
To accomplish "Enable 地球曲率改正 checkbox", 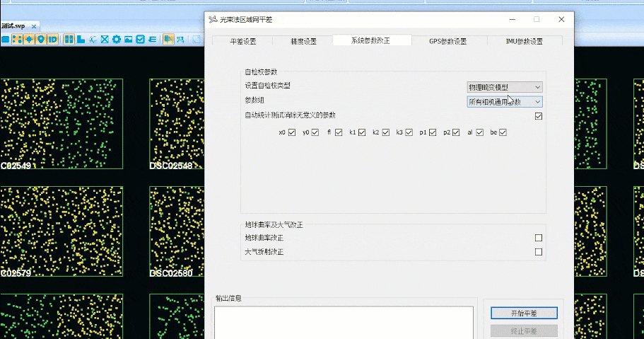I will pos(539,238).
